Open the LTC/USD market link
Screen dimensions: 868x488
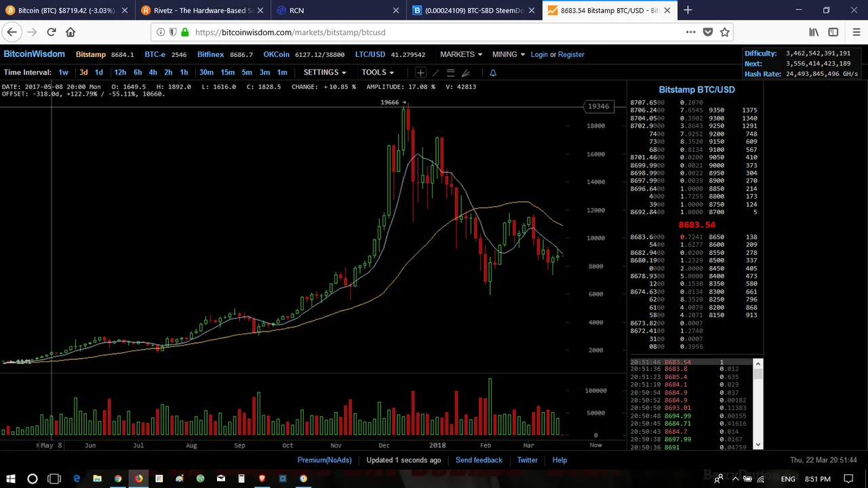pos(370,54)
